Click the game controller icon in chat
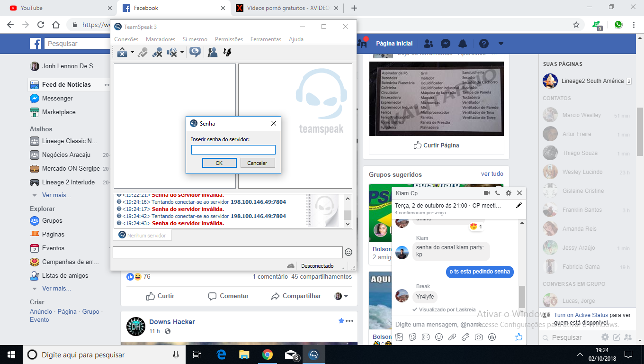 pos(465,337)
